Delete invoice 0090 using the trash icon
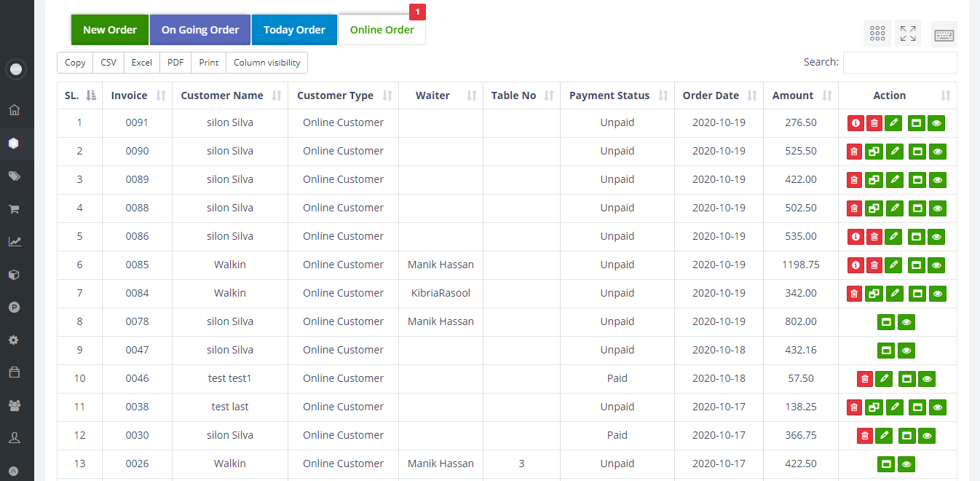 click(x=855, y=152)
